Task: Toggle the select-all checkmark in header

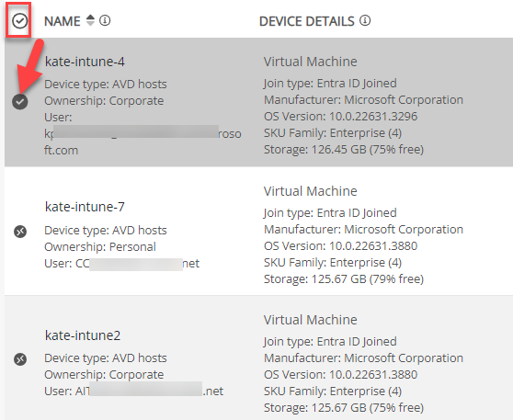Action: tap(19, 21)
